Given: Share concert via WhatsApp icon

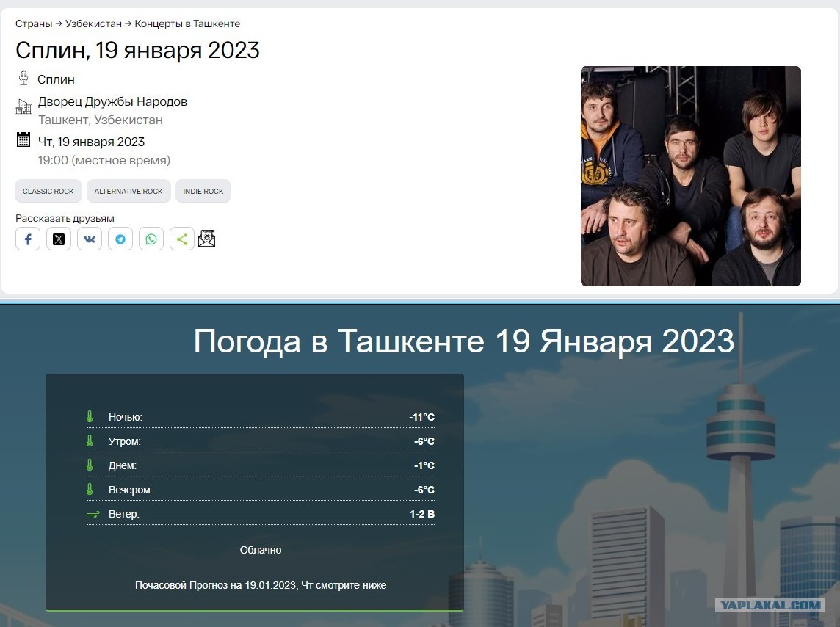Looking at the screenshot, I should (x=151, y=239).
